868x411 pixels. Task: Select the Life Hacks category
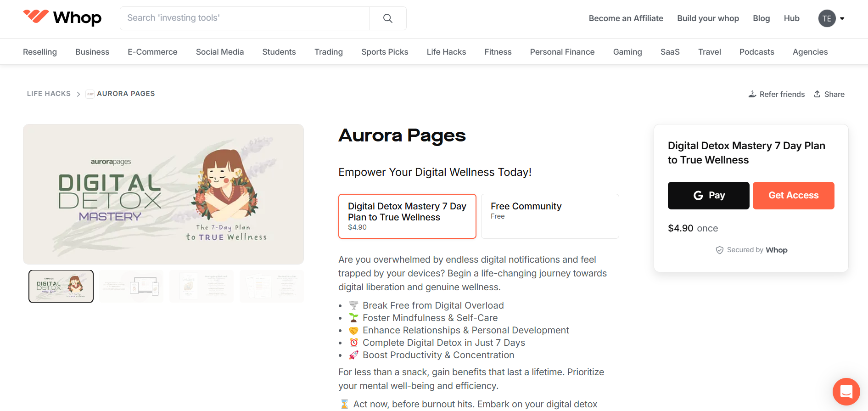[x=446, y=52]
